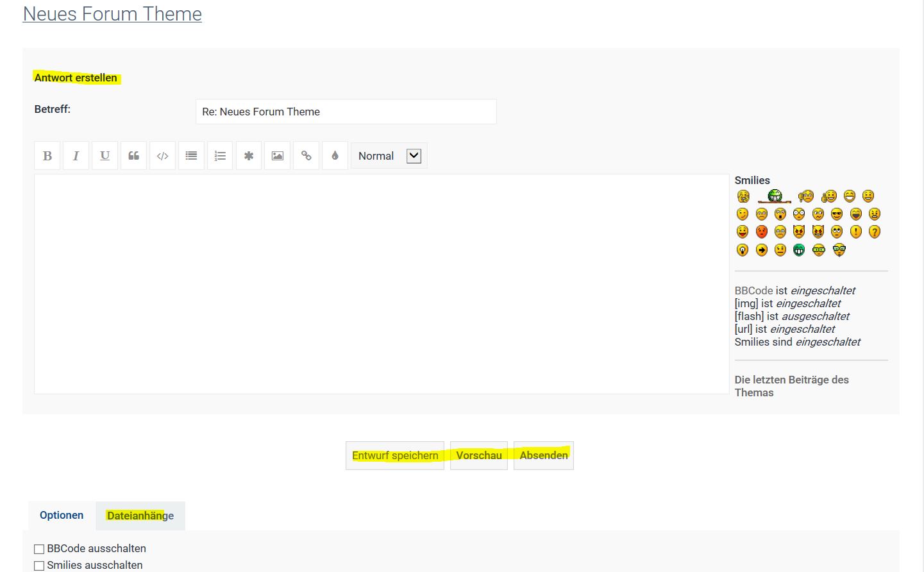Insert a quote block
Screen dimensions: 924x572
pos(134,156)
